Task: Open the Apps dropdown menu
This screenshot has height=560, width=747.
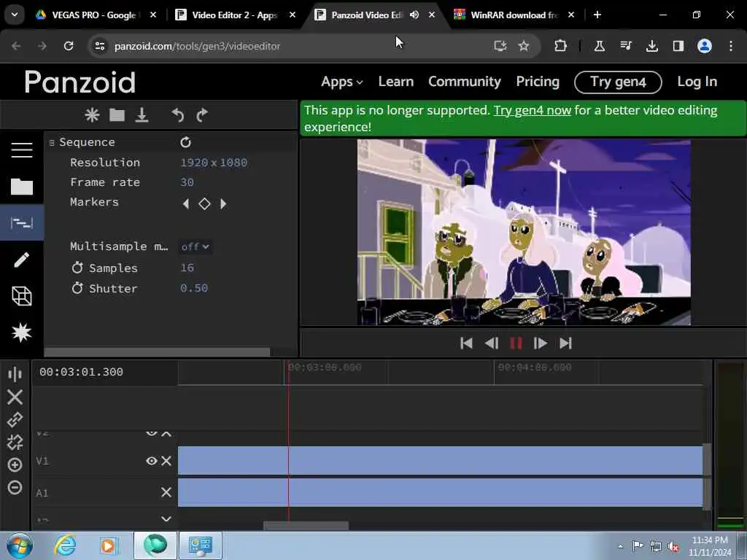Action: tap(341, 82)
